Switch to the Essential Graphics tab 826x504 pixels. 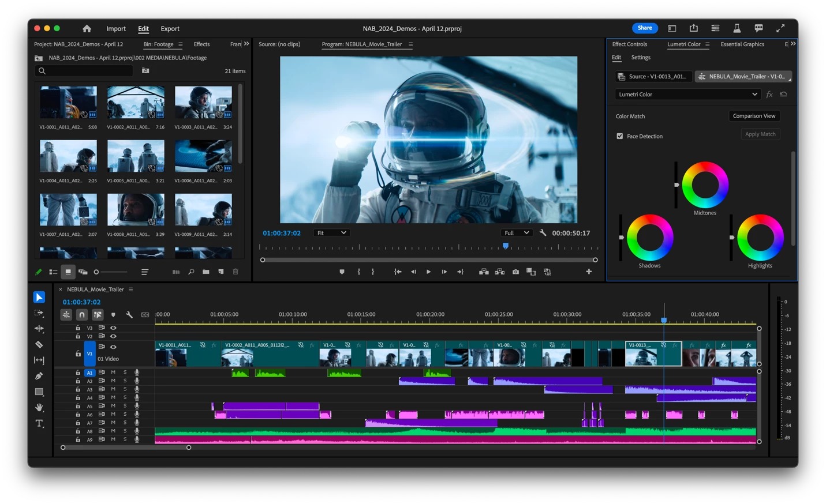click(742, 44)
